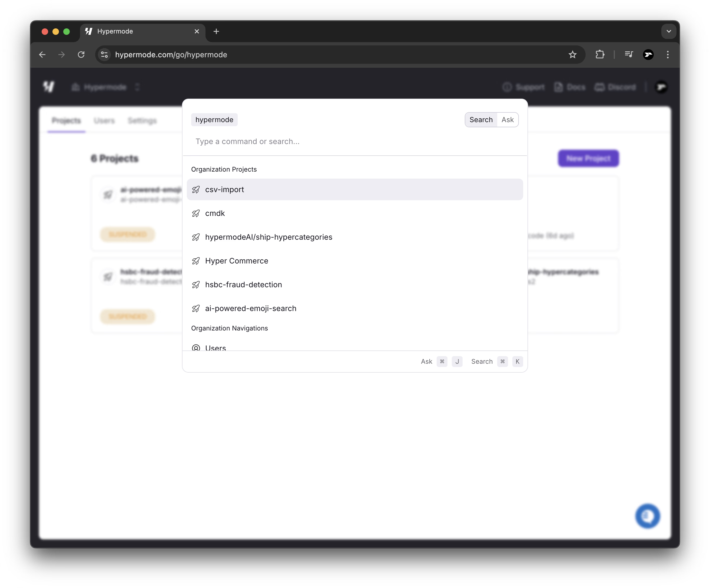Close the Hypermode browser tab
Screen dimensions: 710x588
click(x=197, y=31)
